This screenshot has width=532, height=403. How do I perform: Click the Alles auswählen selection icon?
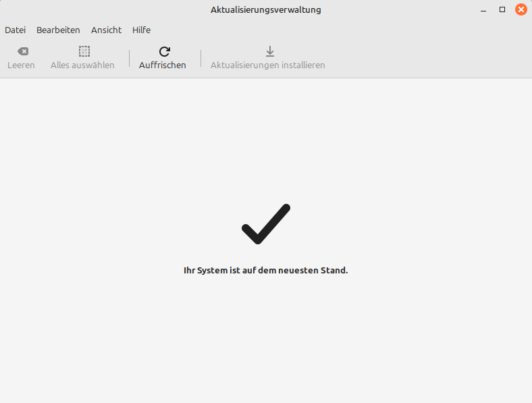pos(84,51)
